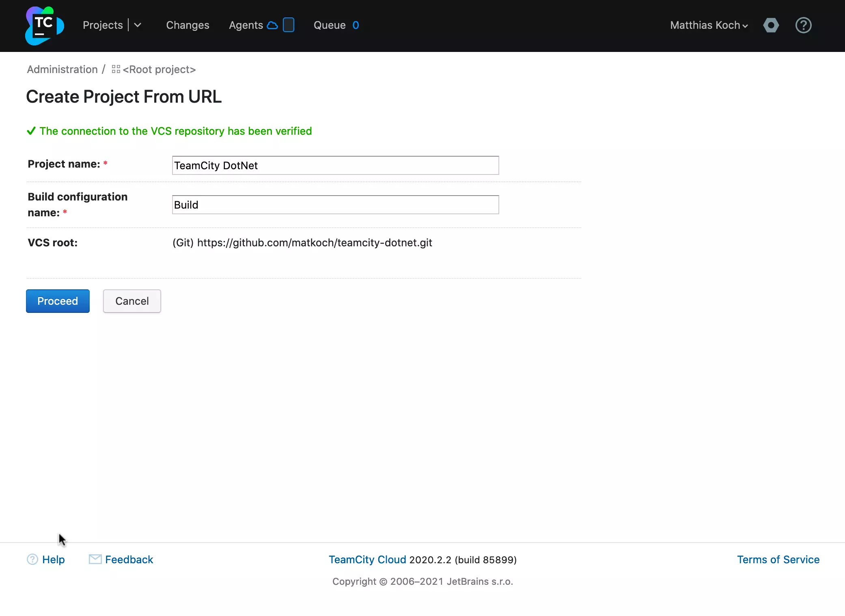Click the Project name input field
The image size is (845, 616).
[x=335, y=166]
